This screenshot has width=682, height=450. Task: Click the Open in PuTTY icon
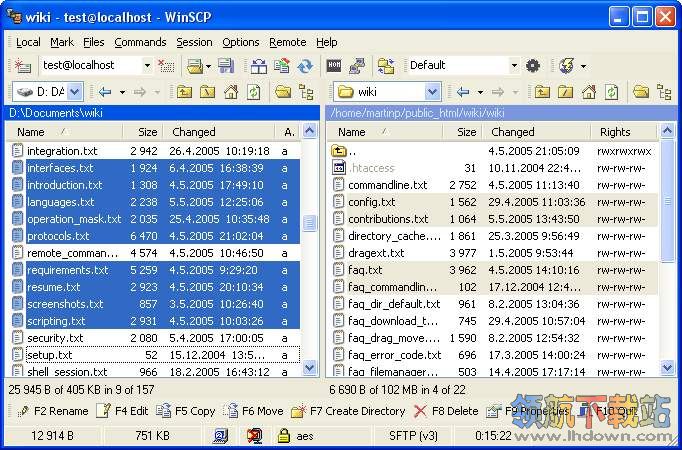click(x=357, y=66)
